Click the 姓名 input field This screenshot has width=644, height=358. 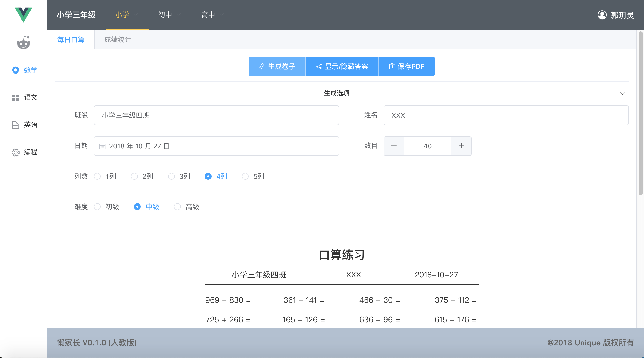506,116
